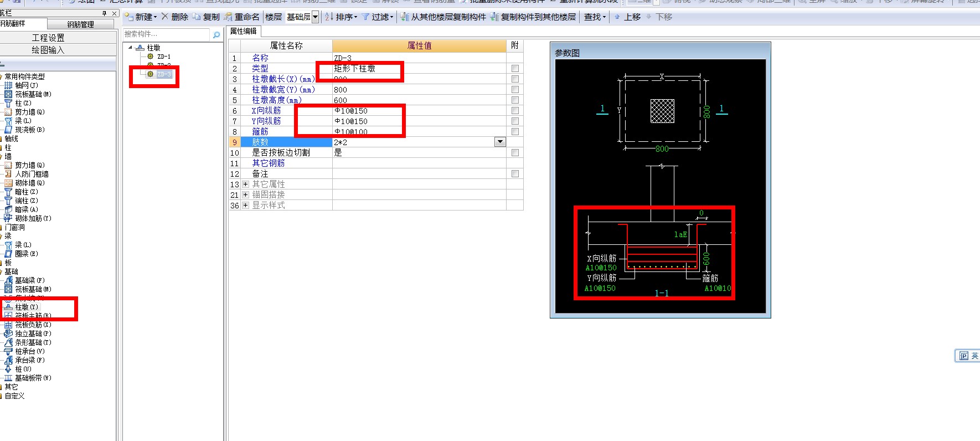
Task: Open the 基础层 floor dropdown
Action: (x=316, y=17)
